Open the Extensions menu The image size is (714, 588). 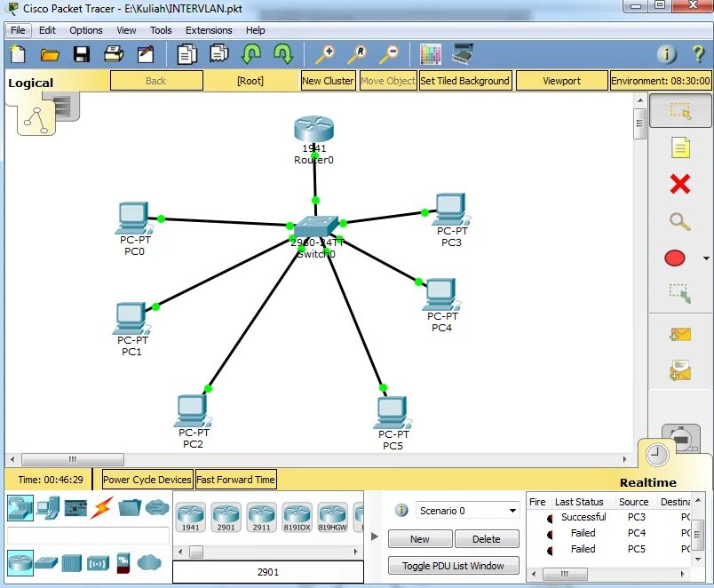point(209,30)
